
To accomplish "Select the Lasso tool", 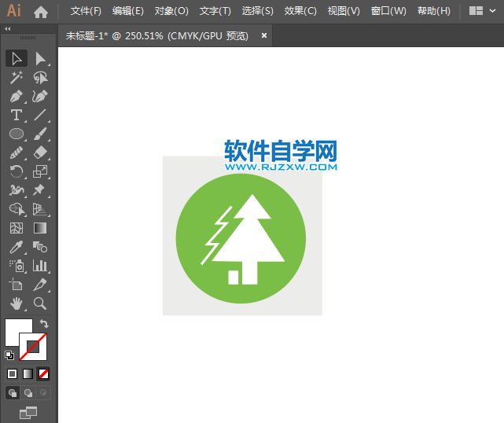I will (x=41, y=78).
